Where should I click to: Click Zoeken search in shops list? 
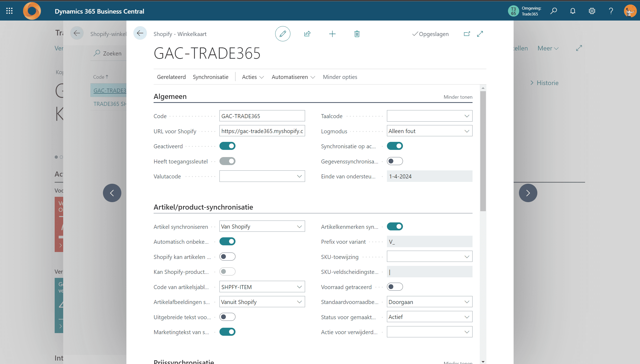pyautogui.click(x=108, y=53)
